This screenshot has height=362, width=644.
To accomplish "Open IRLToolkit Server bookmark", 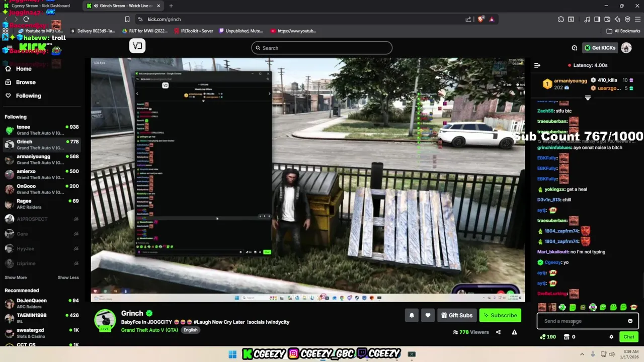I will tap(193, 31).
